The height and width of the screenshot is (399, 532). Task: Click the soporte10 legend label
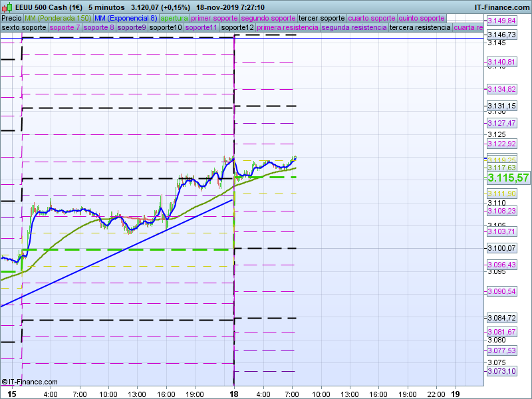click(x=166, y=28)
